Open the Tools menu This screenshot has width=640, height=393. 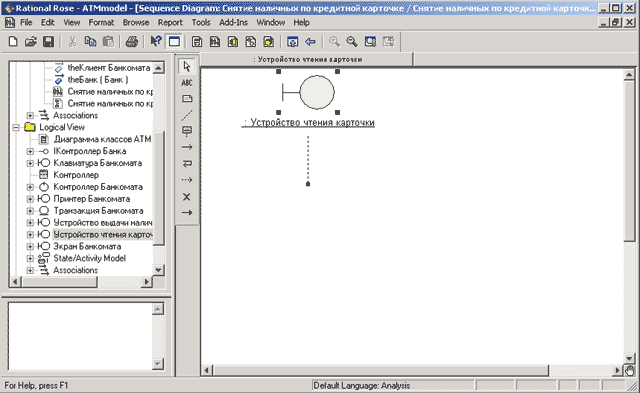pyautogui.click(x=201, y=22)
